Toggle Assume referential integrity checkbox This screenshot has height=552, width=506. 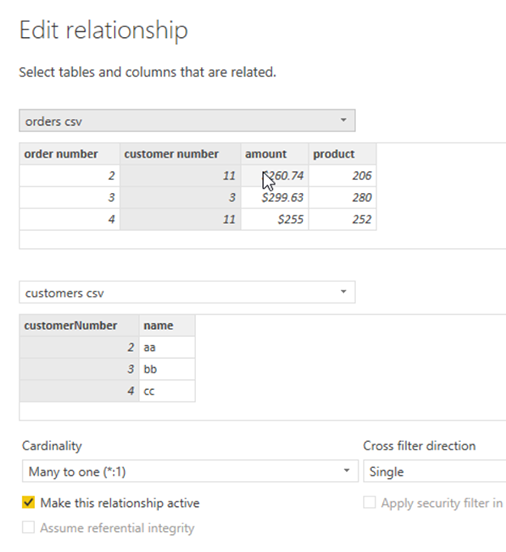[28, 527]
